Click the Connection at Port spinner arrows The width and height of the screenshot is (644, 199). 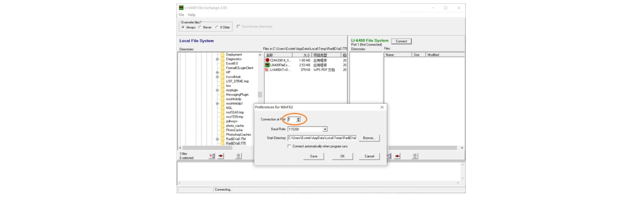pos(298,119)
